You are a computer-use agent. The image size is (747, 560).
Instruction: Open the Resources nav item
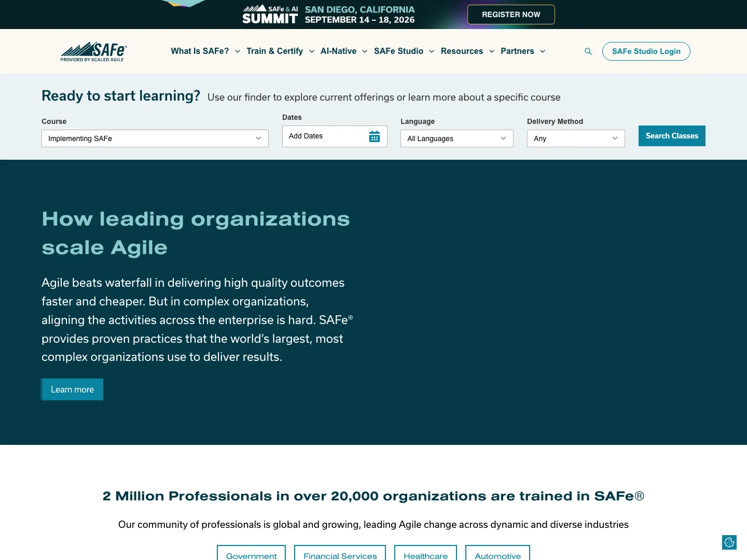(462, 51)
